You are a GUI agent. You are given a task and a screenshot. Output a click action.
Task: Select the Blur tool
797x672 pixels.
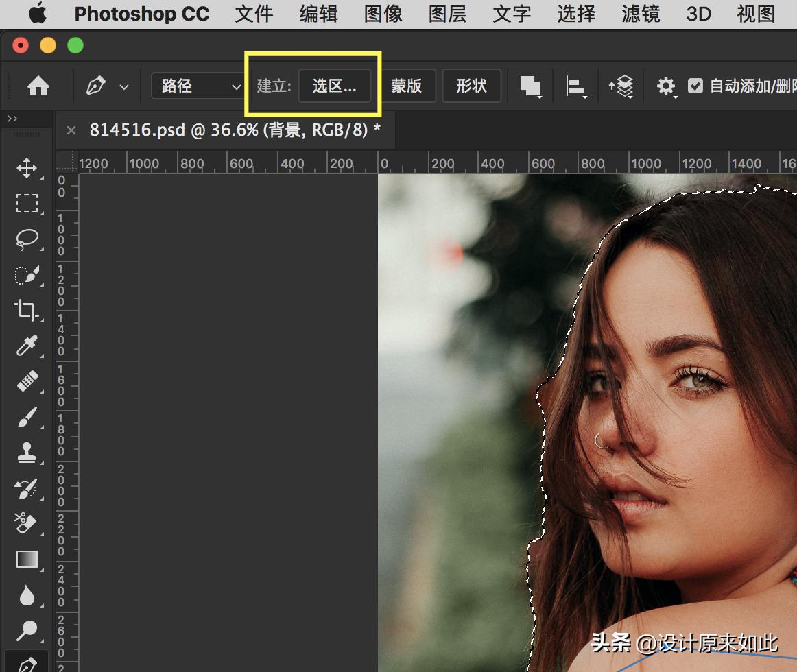tap(27, 595)
